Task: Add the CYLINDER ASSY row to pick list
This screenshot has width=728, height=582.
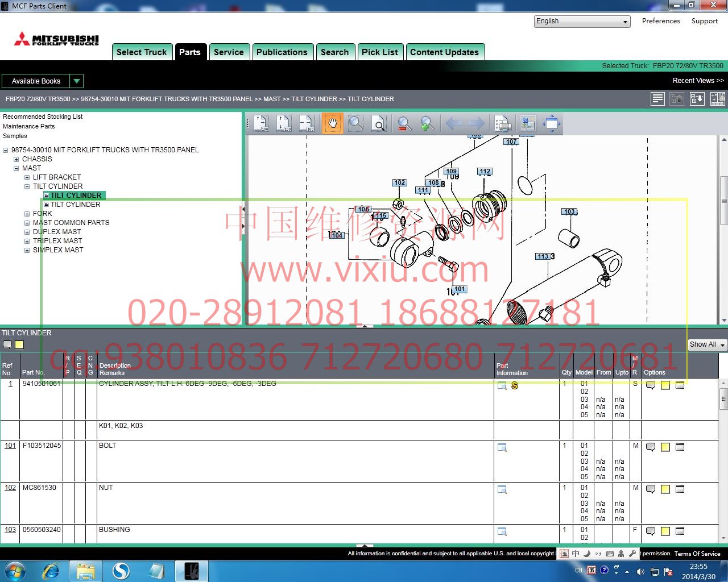Action: 680,385
